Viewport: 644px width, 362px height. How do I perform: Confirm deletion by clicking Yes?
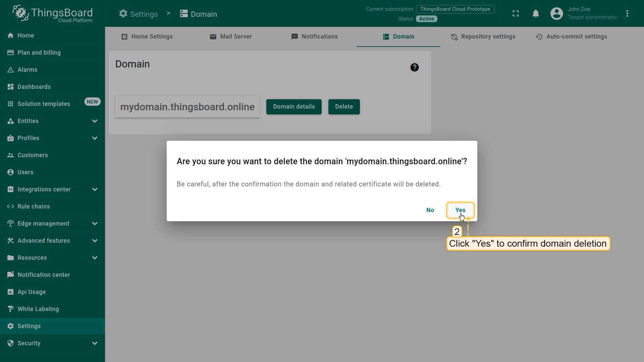pos(460,210)
